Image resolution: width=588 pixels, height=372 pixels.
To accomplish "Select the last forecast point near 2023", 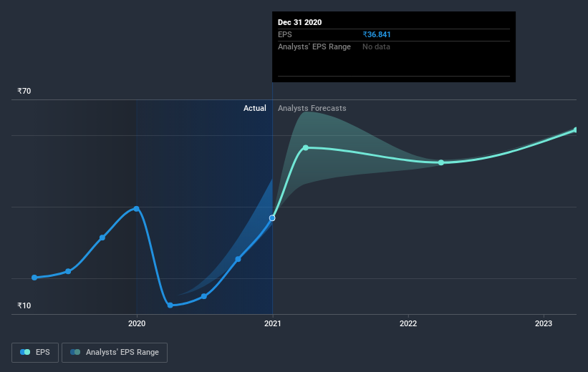I will (576, 130).
